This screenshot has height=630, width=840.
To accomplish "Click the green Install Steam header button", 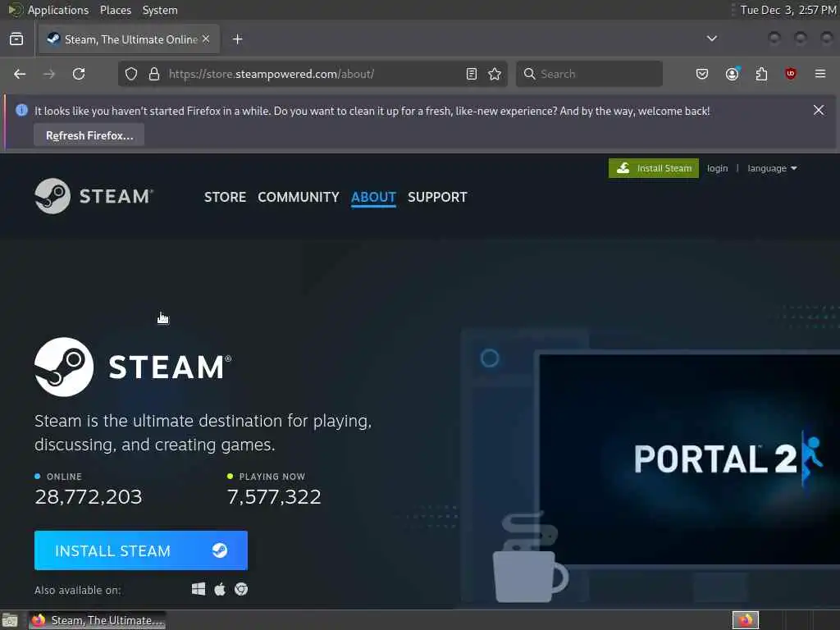I will click(x=654, y=168).
